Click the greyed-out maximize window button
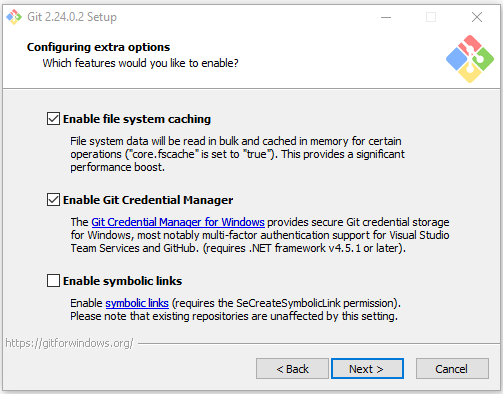The height and width of the screenshot is (394, 503). click(431, 17)
